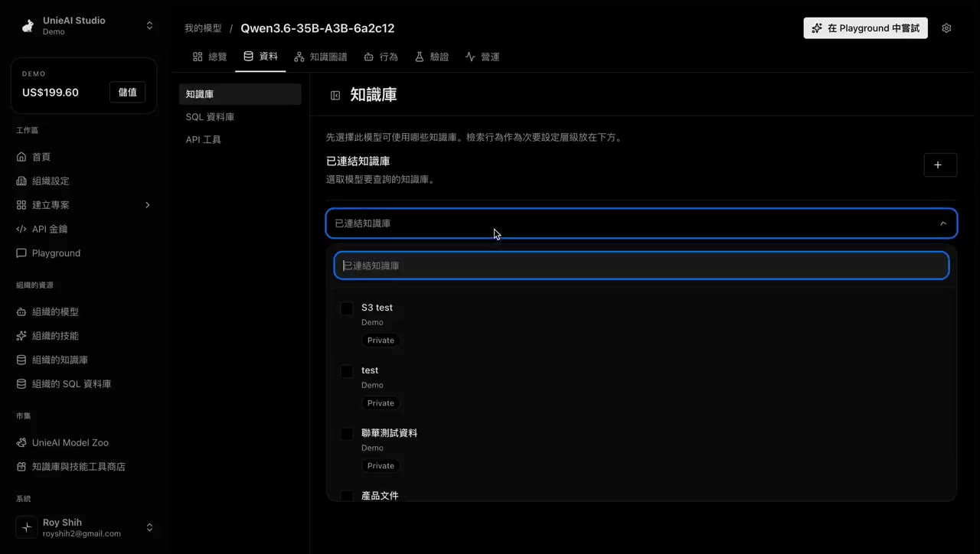Select 知識庫 in the data submenu
This screenshot has height=554, width=980.
click(240, 94)
